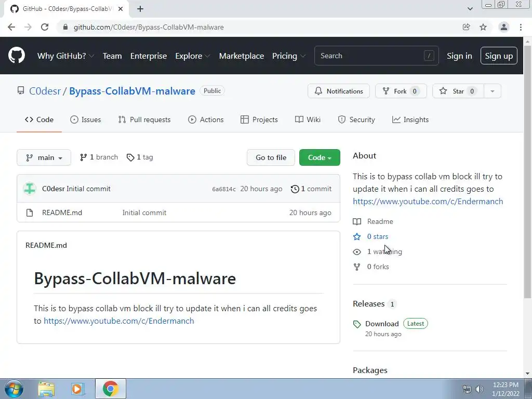Expand the Explore navigation menu
532x399 pixels.
(192, 56)
